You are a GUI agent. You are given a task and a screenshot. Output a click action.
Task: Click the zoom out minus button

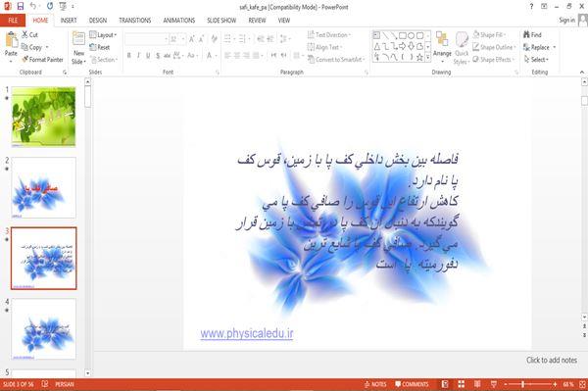[506, 384]
